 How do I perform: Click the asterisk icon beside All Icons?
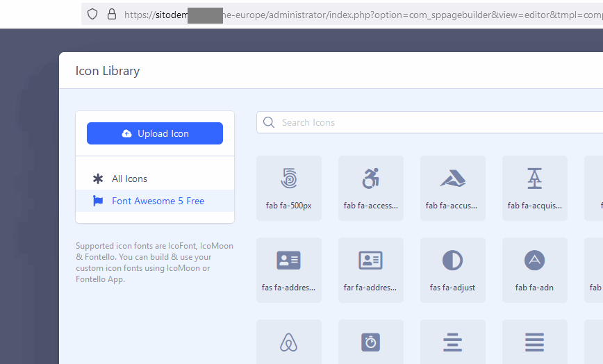point(98,179)
